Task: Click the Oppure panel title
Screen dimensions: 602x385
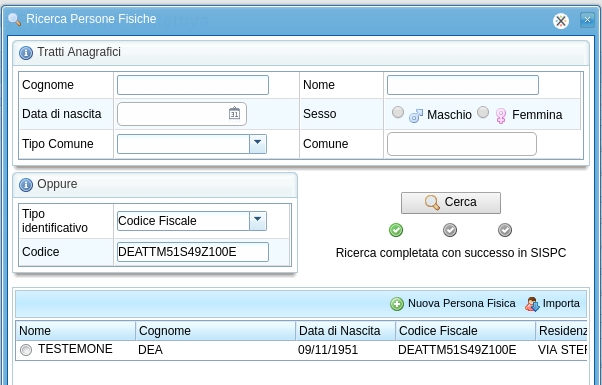Action: point(57,184)
